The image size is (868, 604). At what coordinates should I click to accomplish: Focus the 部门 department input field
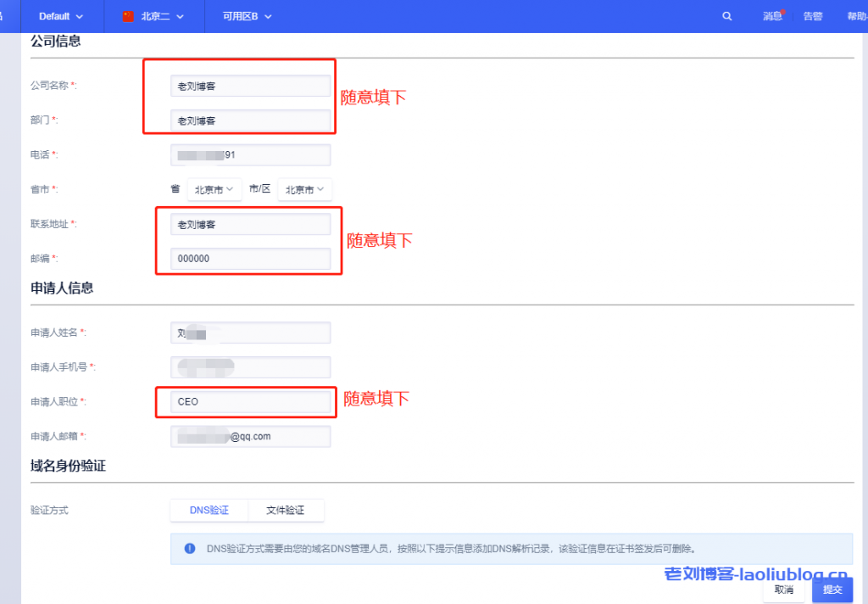pos(250,120)
